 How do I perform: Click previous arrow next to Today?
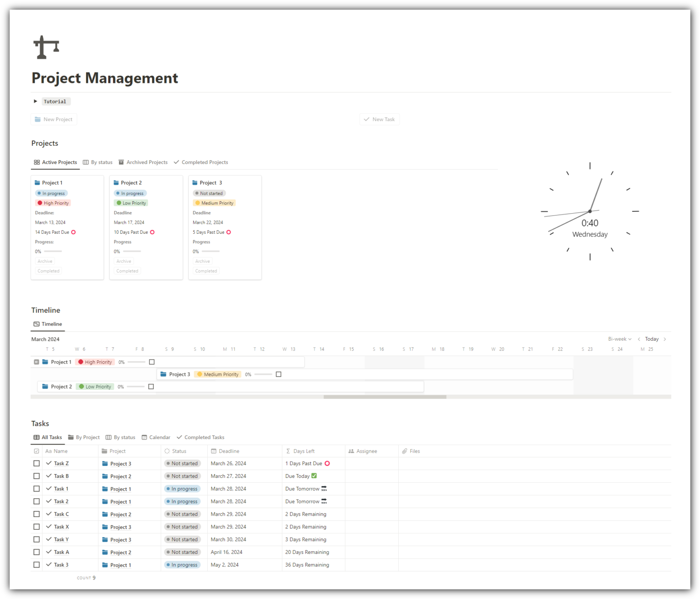(639, 339)
